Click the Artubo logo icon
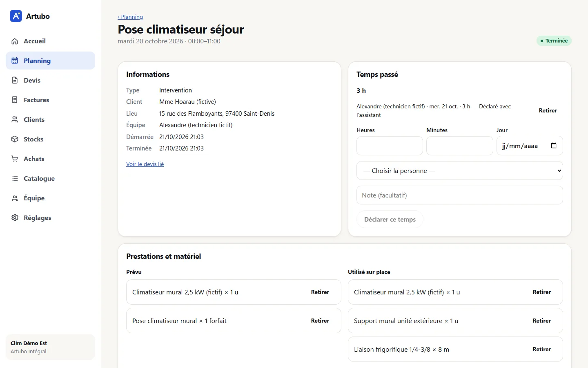The image size is (588, 368). pos(16,16)
